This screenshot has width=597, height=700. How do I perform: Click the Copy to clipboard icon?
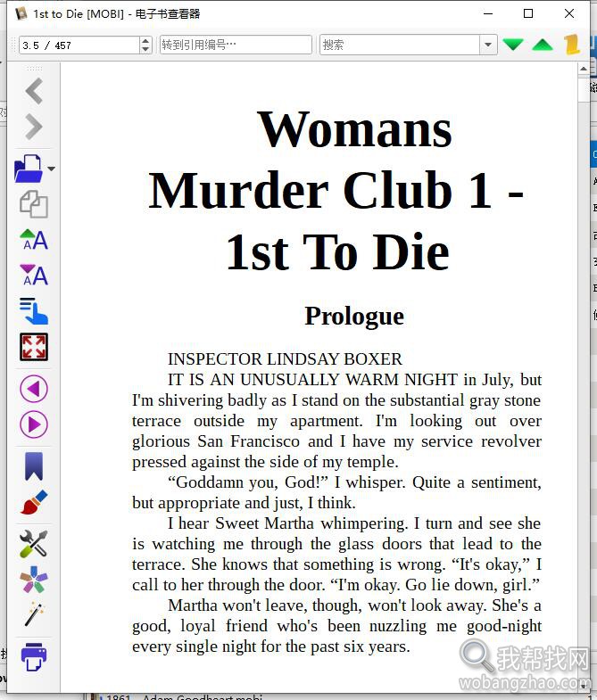[x=34, y=204]
